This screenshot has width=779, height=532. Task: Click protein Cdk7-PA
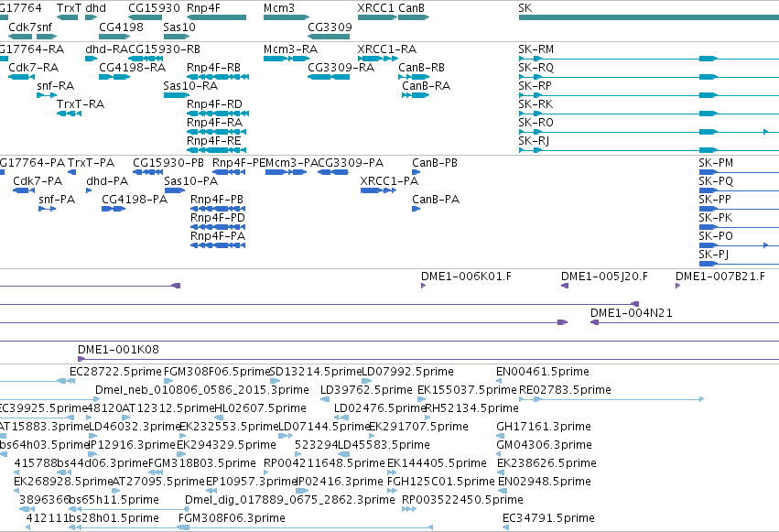click(38, 181)
